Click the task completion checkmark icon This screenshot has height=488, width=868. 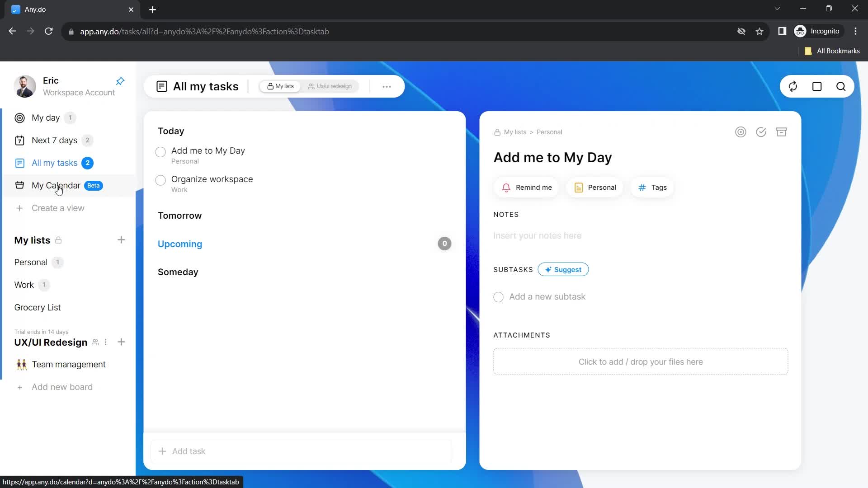click(x=761, y=131)
